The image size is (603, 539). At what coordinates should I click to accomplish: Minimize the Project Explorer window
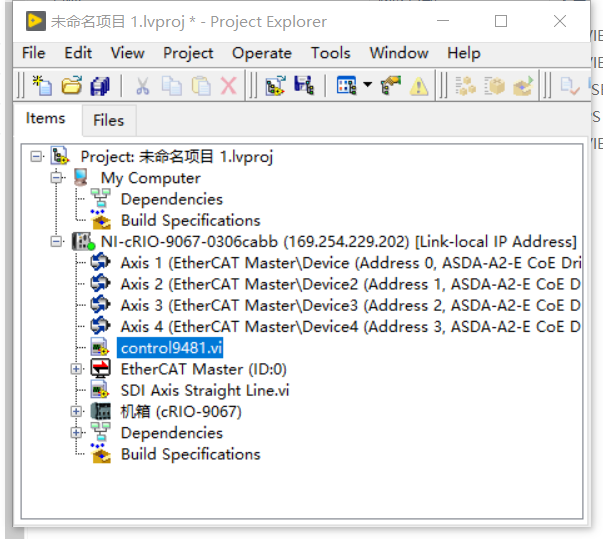(443, 21)
